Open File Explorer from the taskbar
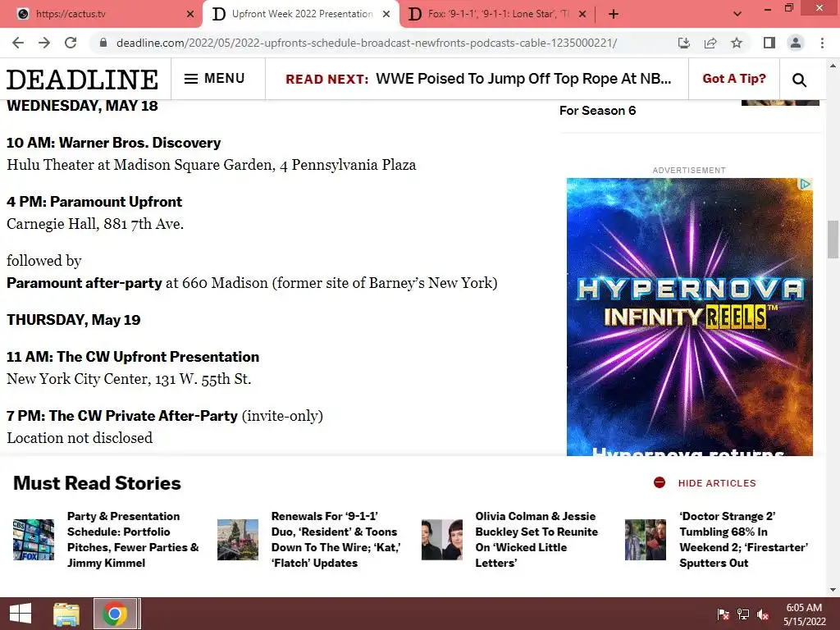Image resolution: width=840 pixels, height=630 pixels. [x=66, y=614]
